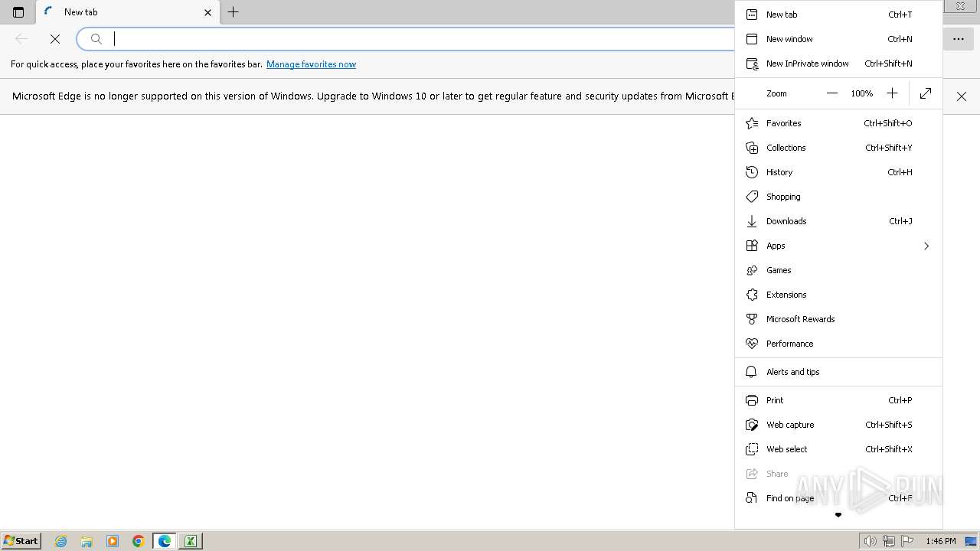This screenshot has width=980, height=551.
Task: Click the Print printer icon
Action: click(x=752, y=400)
